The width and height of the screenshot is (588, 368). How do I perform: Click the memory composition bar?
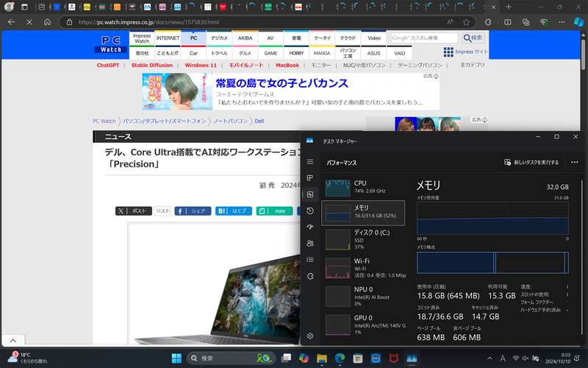492,263
